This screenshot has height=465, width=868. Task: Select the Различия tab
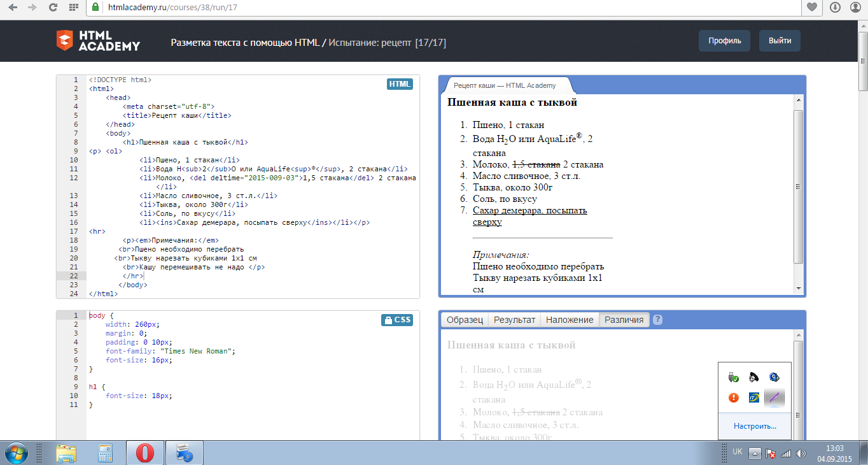click(x=624, y=320)
